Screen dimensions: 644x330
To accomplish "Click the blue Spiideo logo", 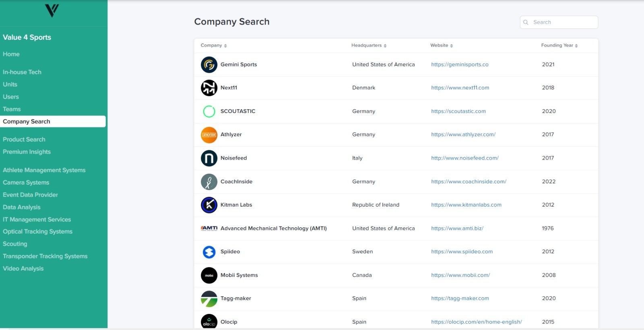I will (x=209, y=252).
